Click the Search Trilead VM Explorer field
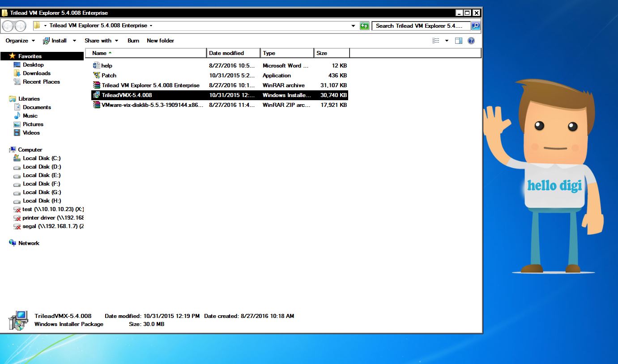This screenshot has width=618, height=364. 422,26
